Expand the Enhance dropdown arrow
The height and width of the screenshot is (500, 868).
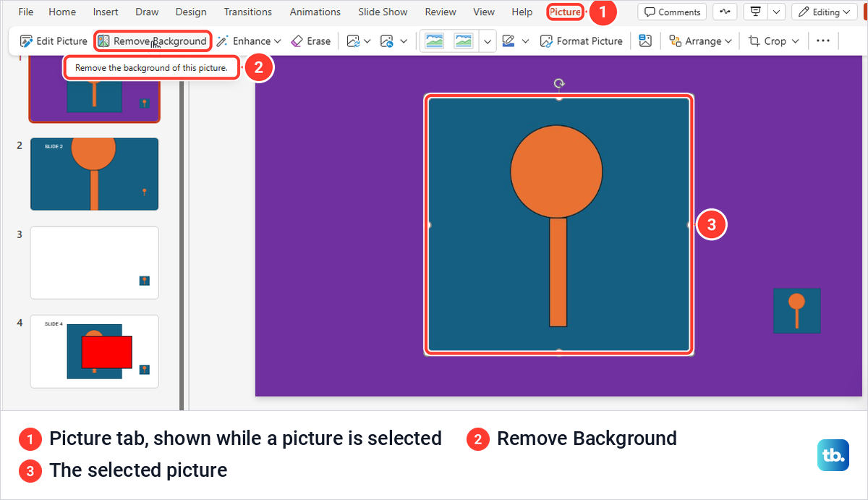(x=278, y=41)
